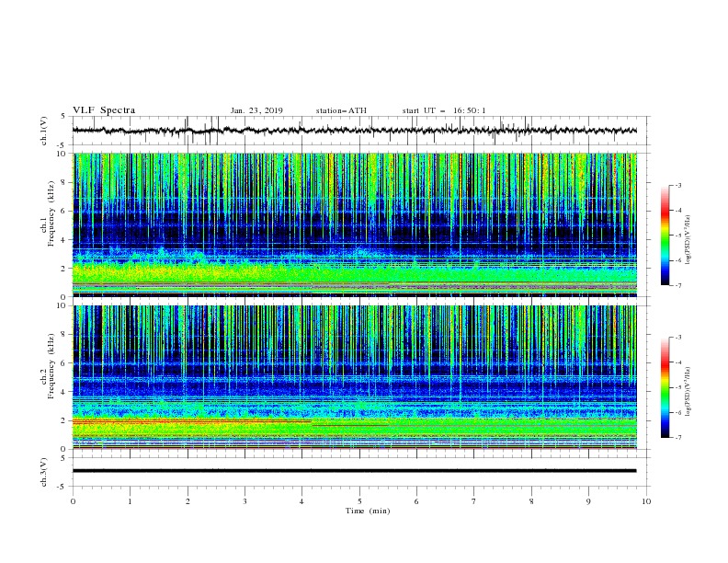The height and width of the screenshot is (563, 728).
Task: Click the ch.1 spectrogram panel
Action: (x=355, y=224)
